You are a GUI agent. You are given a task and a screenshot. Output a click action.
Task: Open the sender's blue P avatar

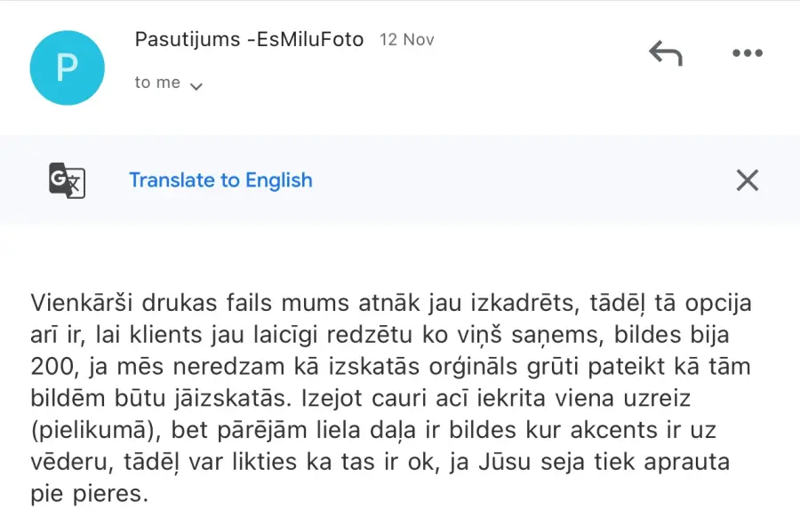tap(68, 67)
